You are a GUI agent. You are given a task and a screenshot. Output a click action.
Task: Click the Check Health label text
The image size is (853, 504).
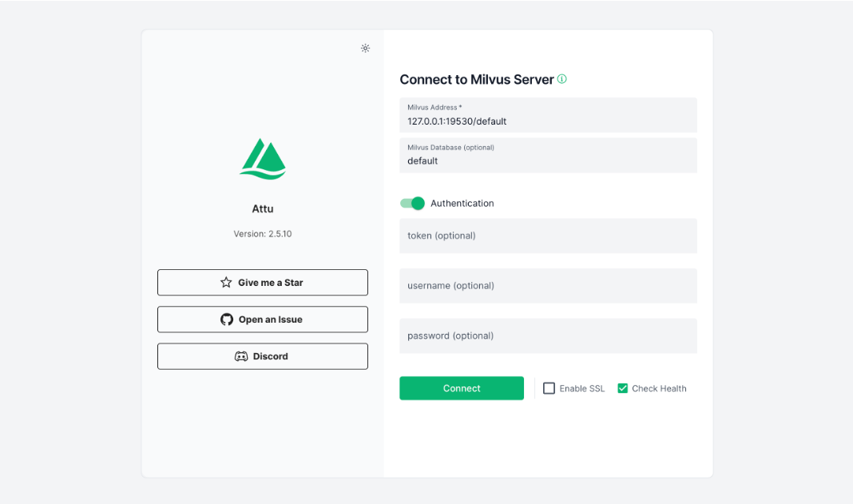coord(660,389)
